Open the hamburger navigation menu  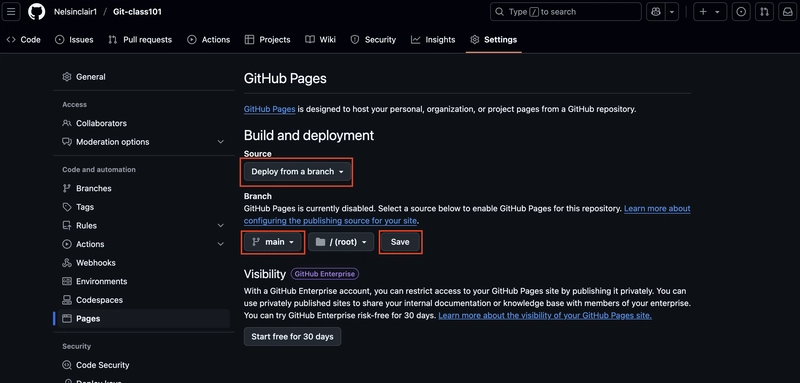point(11,11)
